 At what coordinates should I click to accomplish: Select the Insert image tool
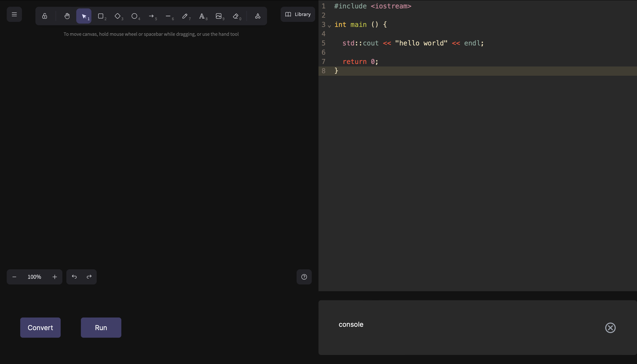218,16
